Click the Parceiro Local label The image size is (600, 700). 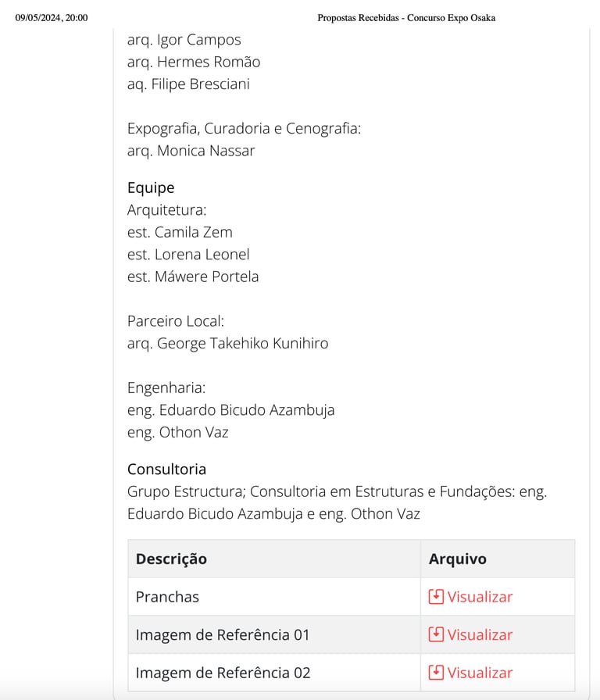click(x=176, y=321)
